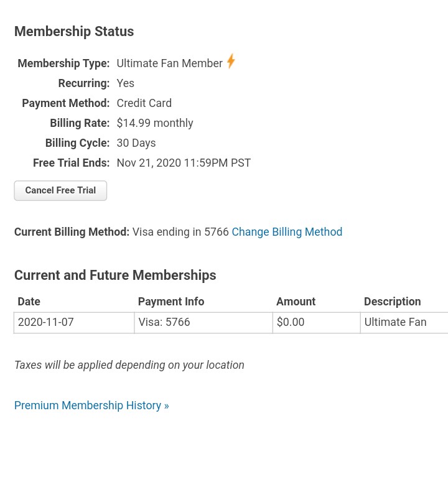Click the Date column header
Viewport: 448px width, 482px height.
(x=29, y=302)
